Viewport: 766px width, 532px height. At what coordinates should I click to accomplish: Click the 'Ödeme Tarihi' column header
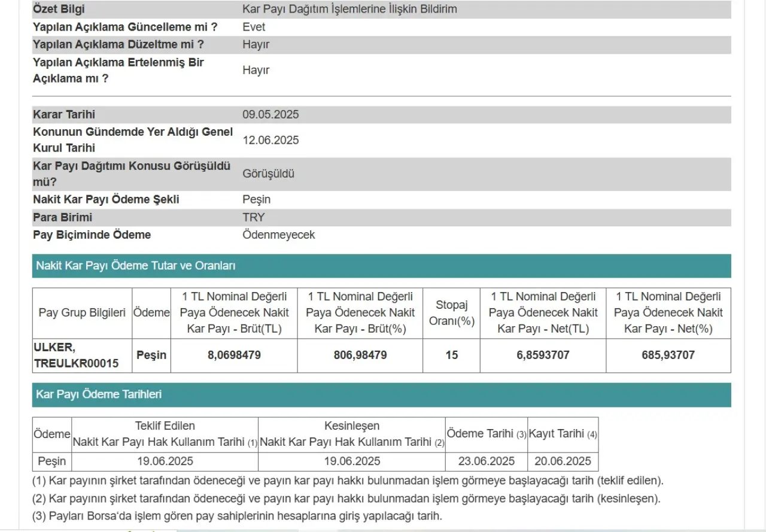point(486,434)
